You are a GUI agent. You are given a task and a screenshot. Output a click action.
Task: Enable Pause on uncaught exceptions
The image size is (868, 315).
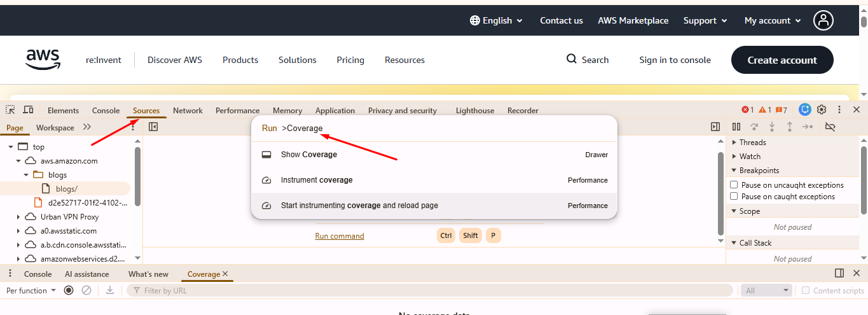click(734, 185)
